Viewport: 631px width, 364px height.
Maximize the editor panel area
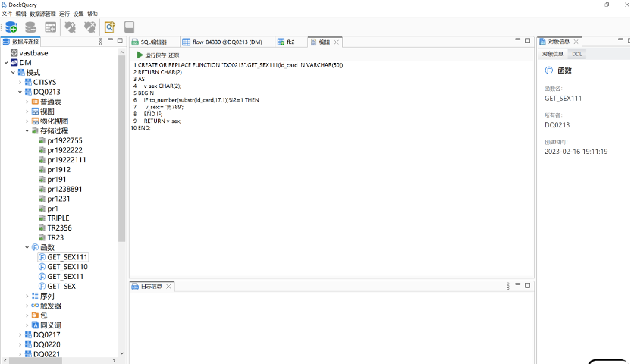(528, 40)
